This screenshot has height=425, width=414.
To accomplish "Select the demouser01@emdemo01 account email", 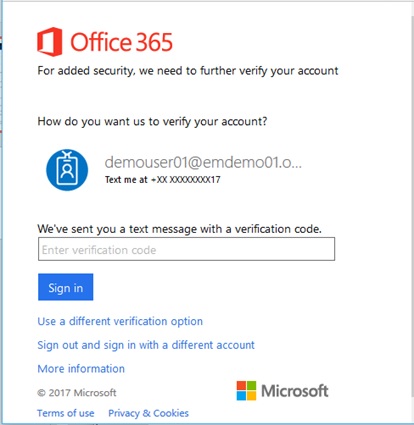I will pos(203,162).
